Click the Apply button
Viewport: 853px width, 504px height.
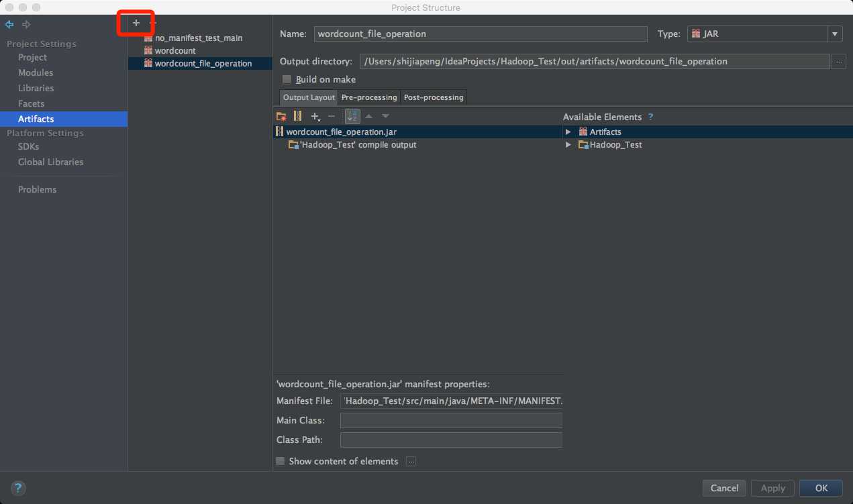(x=773, y=488)
